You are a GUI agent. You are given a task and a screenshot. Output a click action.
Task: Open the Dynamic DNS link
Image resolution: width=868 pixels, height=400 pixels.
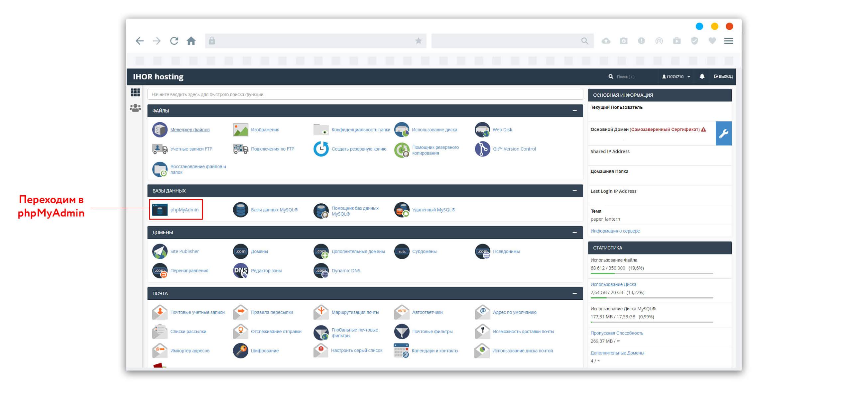pyautogui.click(x=346, y=271)
